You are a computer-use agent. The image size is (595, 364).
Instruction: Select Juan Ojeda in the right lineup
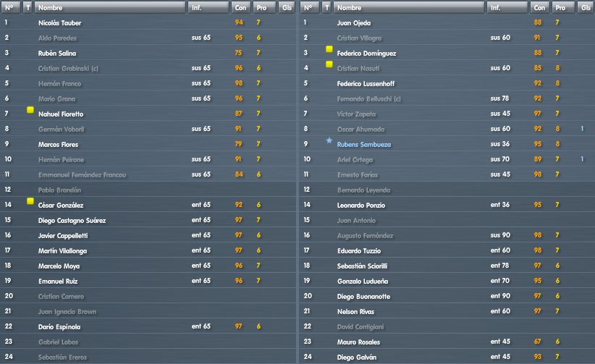447,22
